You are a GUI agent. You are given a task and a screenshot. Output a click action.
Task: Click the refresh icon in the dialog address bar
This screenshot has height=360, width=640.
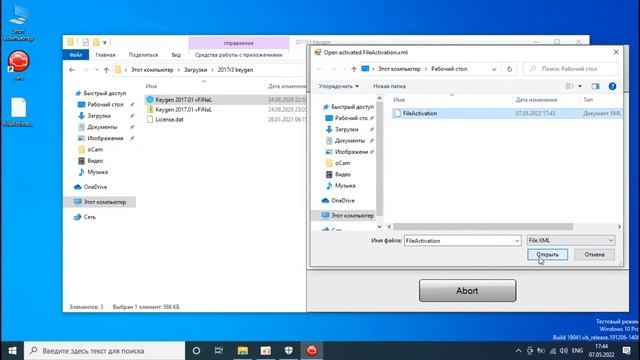coord(509,69)
